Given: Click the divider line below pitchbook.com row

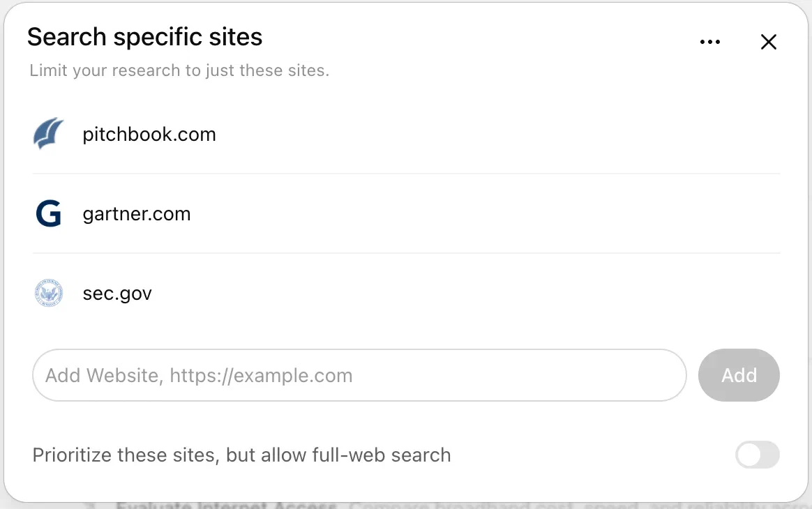Looking at the screenshot, I should 406,174.
